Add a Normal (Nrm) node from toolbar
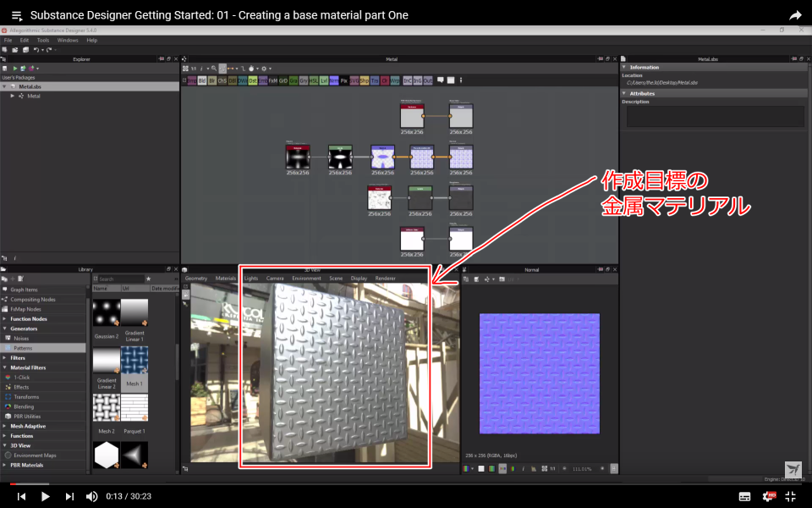The width and height of the screenshot is (812, 508). [x=334, y=81]
